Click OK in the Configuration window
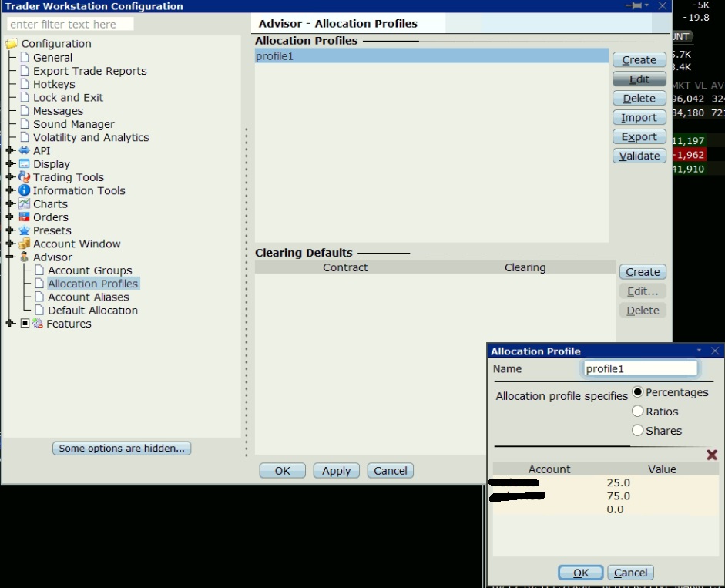This screenshot has width=725, height=588. coord(283,471)
